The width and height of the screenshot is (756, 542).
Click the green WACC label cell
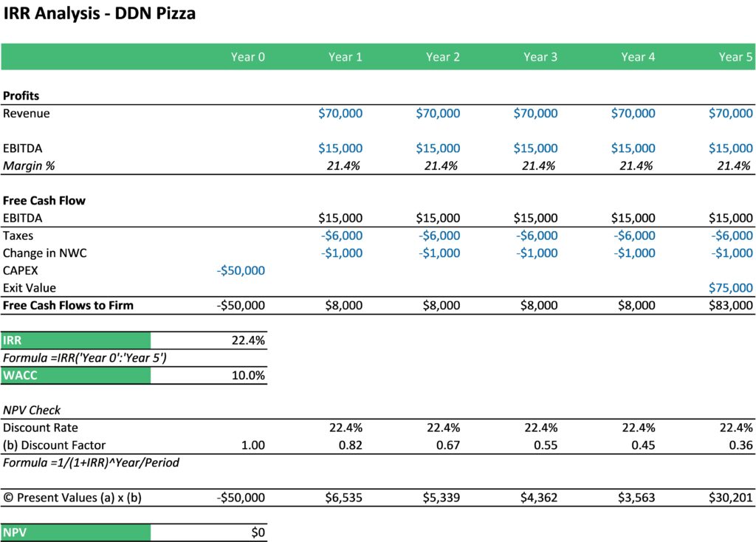(x=76, y=375)
